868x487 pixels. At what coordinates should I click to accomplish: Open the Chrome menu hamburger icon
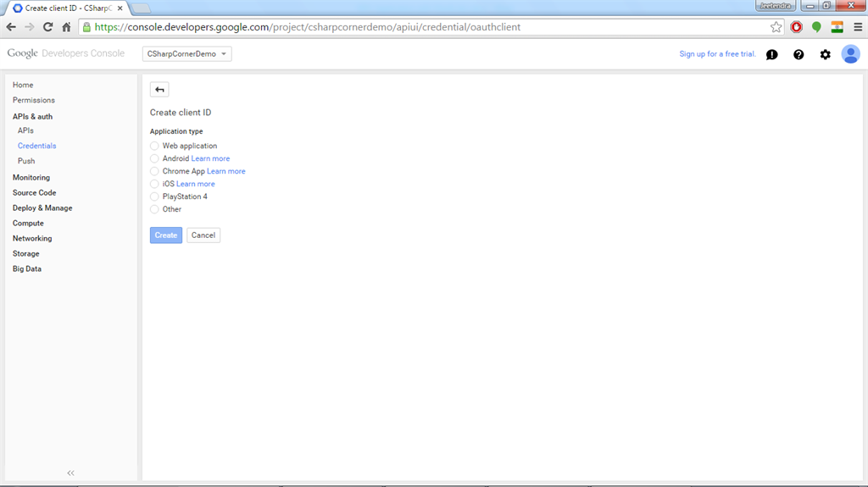(x=858, y=27)
